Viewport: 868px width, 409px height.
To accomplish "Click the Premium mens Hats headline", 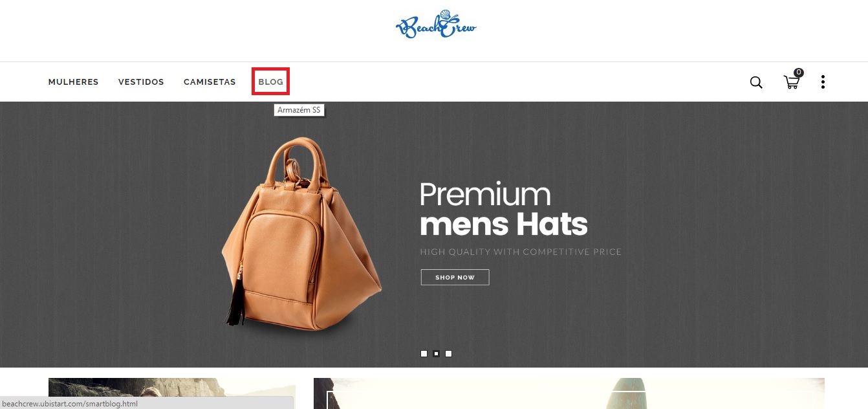I will 504,210.
